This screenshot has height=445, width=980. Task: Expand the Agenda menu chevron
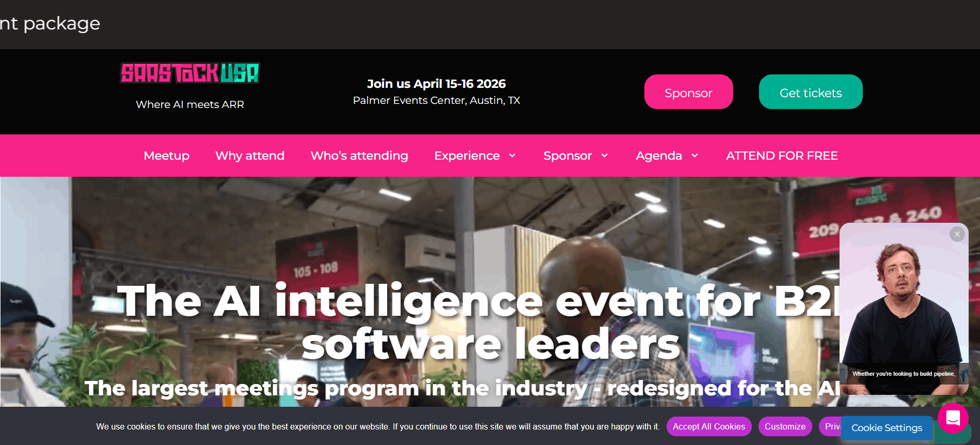coord(695,156)
